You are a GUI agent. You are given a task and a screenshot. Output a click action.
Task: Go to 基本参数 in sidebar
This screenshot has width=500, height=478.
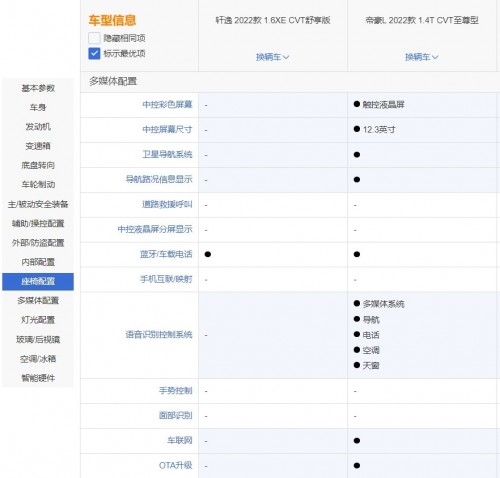pyautogui.click(x=38, y=88)
